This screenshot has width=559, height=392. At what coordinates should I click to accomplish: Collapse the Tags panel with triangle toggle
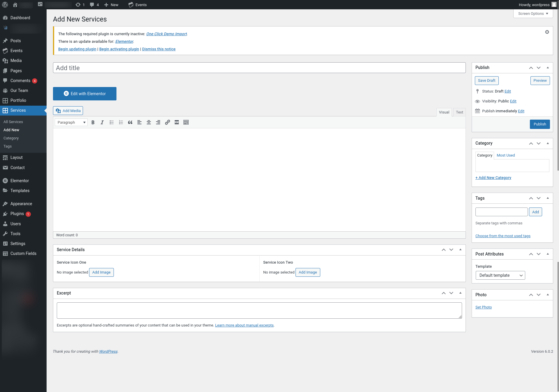coord(548,198)
